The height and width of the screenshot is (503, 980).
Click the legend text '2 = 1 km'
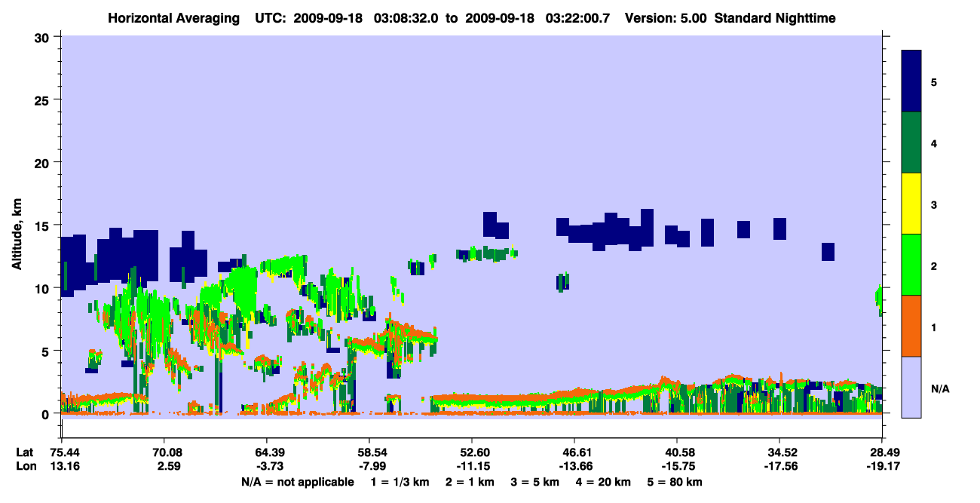(x=470, y=482)
